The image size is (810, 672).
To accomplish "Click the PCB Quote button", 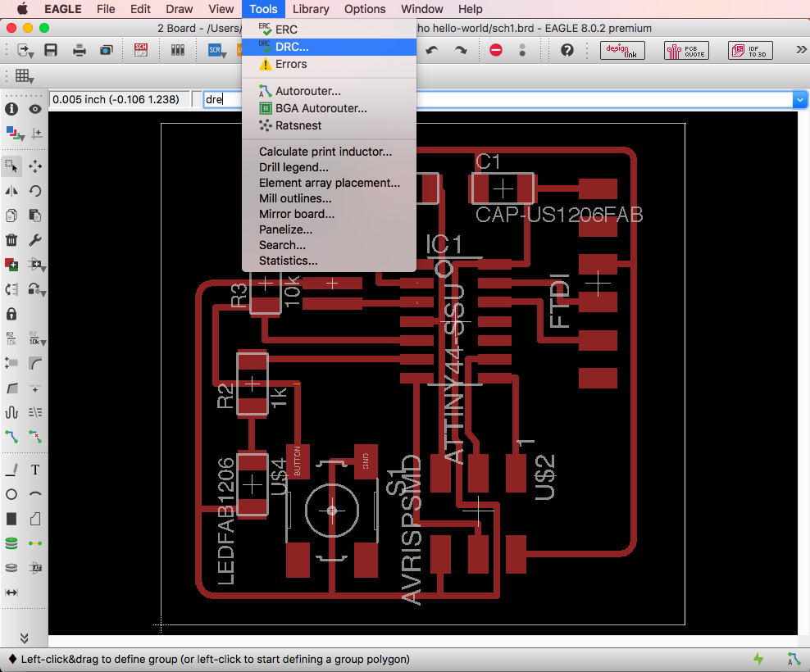I will click(686, 50).
